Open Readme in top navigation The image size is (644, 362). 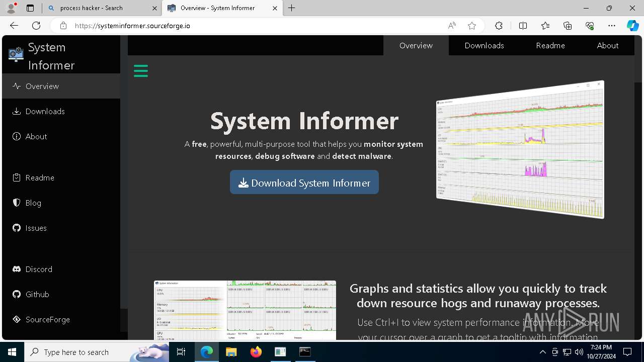tap(550, 45)
